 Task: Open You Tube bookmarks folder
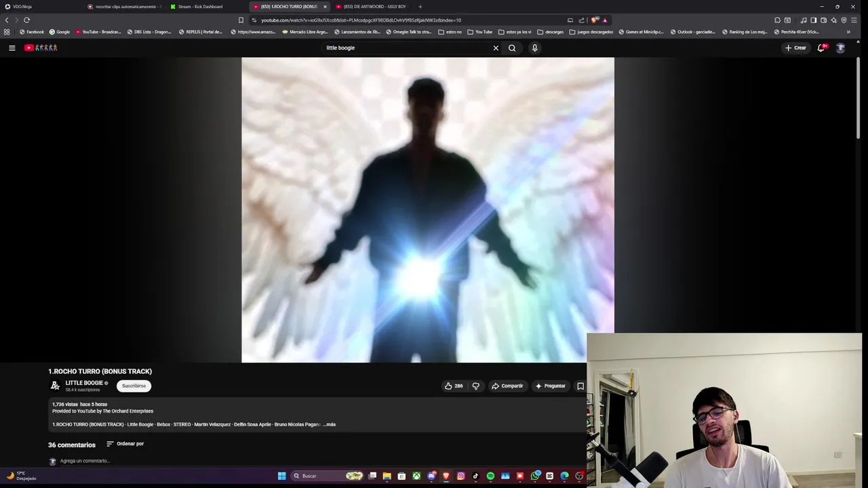click(x=480, y=32)
